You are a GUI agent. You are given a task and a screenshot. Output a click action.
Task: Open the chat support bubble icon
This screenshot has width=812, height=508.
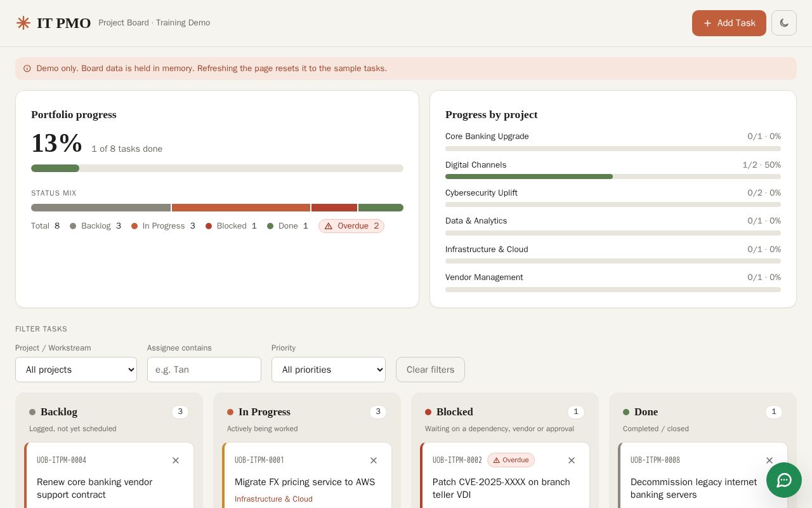point(784,480)
